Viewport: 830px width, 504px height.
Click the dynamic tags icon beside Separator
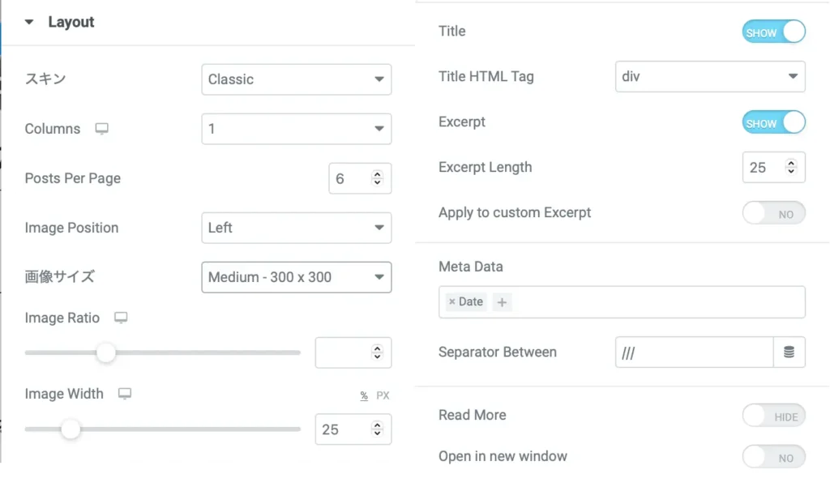click(x=789, y=352)
